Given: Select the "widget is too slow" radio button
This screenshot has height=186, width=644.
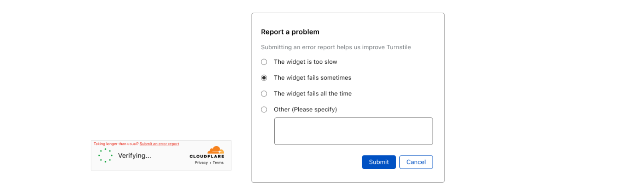Looking at the screenshot, I should click(264, 62).
